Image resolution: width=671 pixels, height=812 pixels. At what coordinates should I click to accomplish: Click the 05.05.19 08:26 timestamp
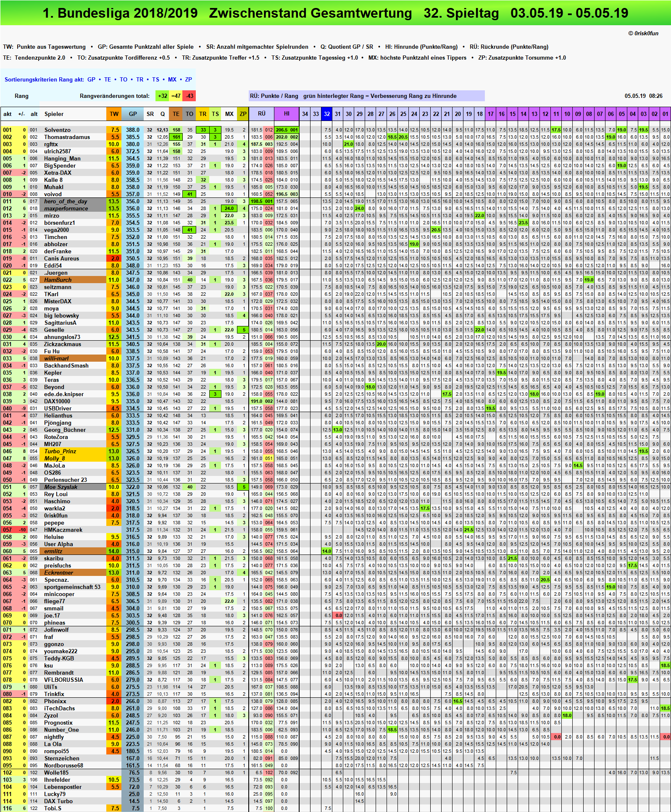click(x=643, y=96)
